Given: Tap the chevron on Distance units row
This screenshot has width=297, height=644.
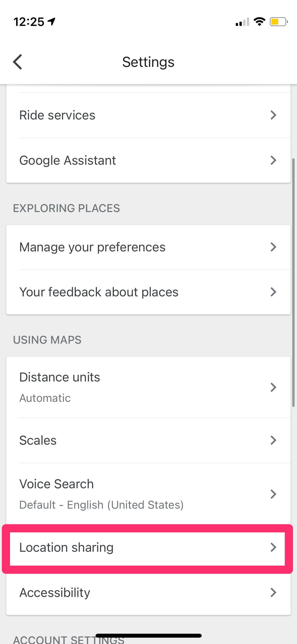Looking at the screenshot, I should point(273,387).
